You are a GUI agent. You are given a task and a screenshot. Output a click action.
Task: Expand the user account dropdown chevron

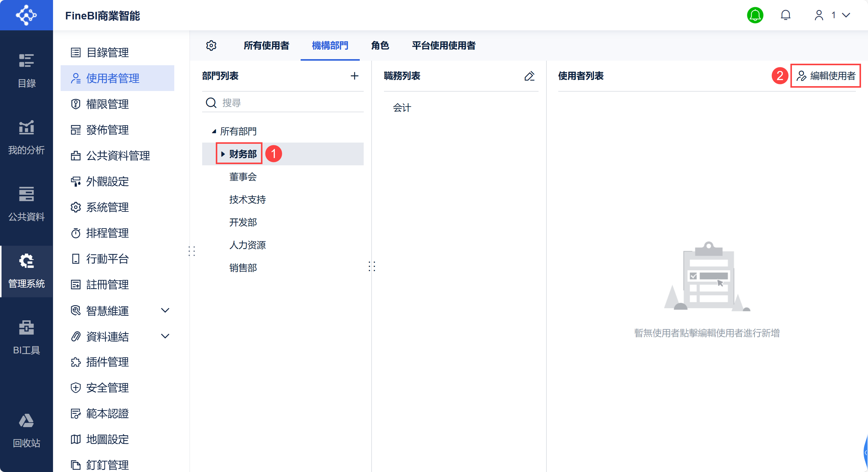(x=846, y=15)
